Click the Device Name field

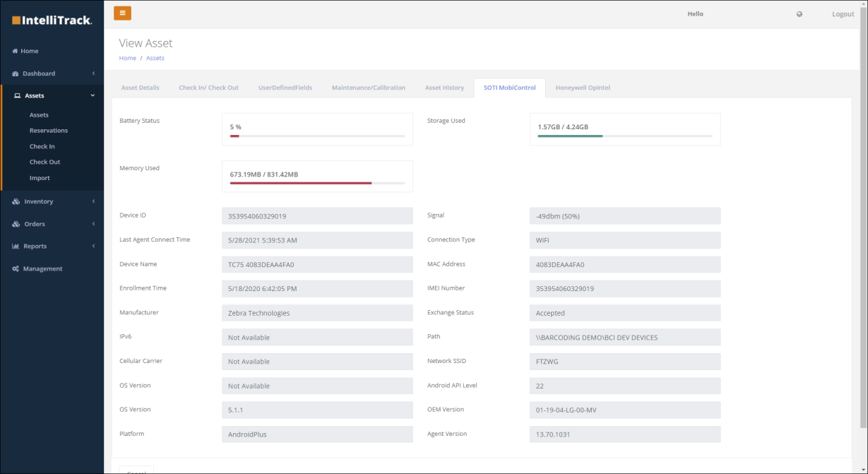tap(317, 264)
